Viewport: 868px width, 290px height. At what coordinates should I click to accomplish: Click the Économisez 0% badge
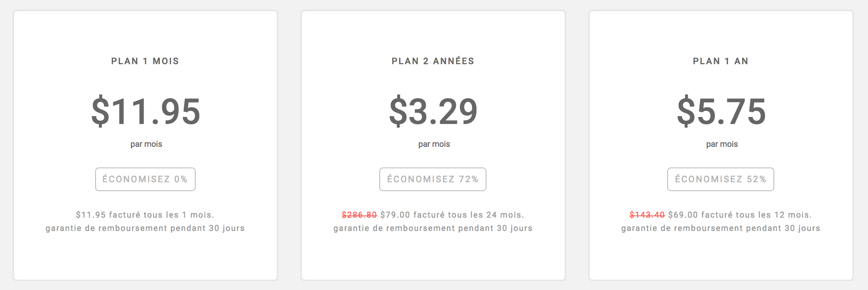145,179
